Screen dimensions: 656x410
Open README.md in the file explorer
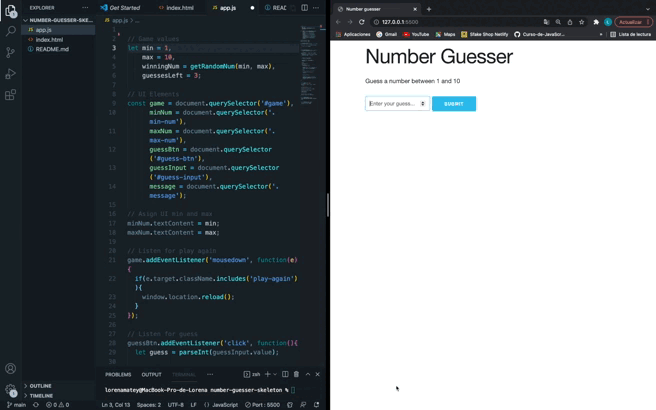tap(52, 49)
